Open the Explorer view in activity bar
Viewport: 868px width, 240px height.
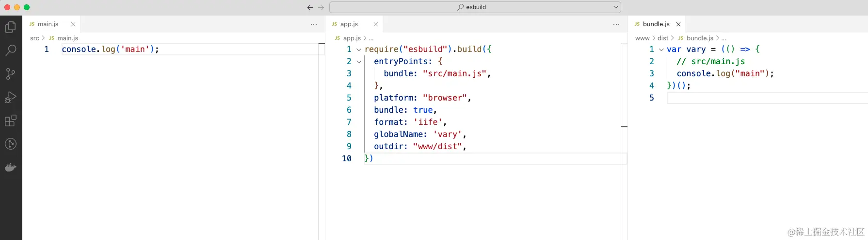[x=11, y=27]
